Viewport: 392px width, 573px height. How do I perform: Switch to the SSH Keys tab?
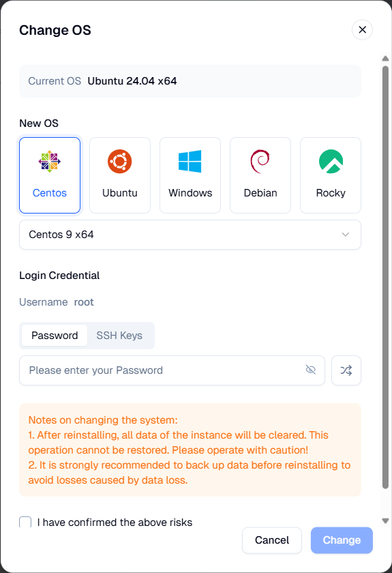click(119, 336)
